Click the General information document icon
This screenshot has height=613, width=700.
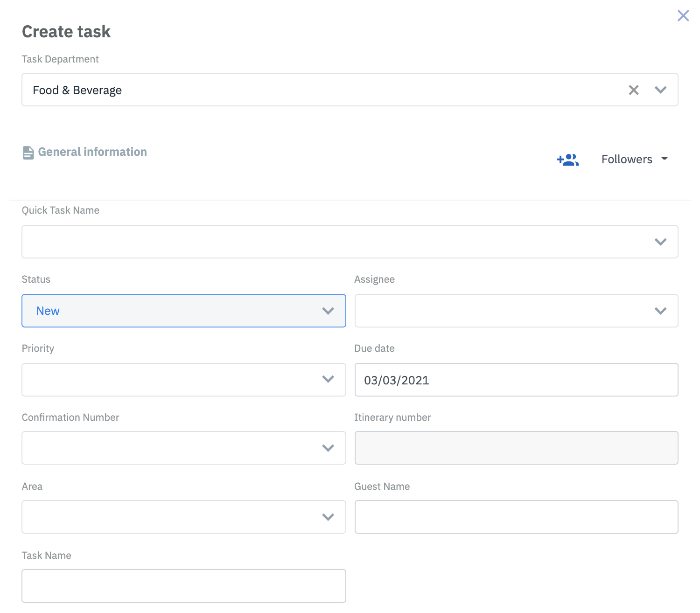pos(28,153)
